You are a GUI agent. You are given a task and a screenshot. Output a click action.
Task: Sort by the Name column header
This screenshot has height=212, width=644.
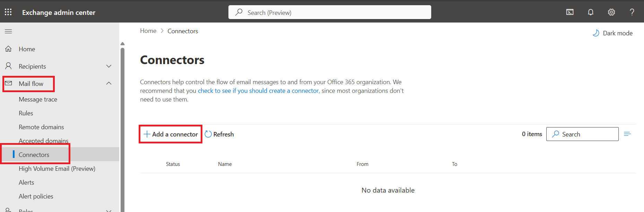pos(225,164)
